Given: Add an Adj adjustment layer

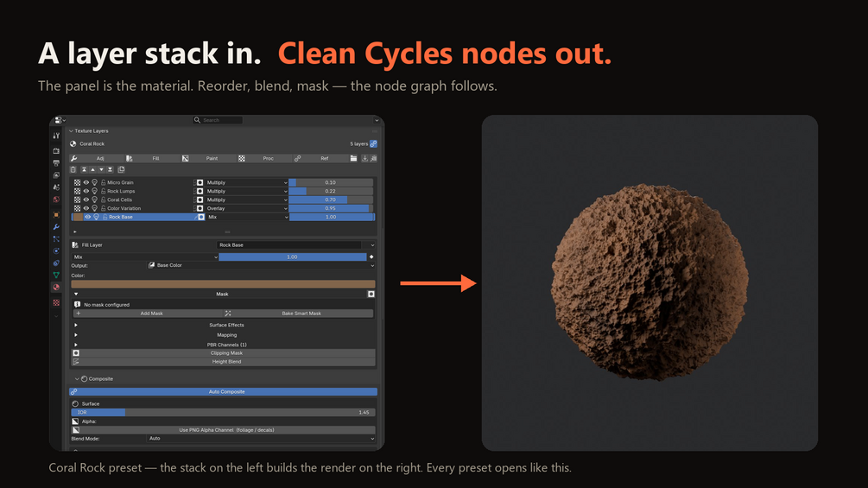Looking at the screenshot, I should click(x=95, y=158).
